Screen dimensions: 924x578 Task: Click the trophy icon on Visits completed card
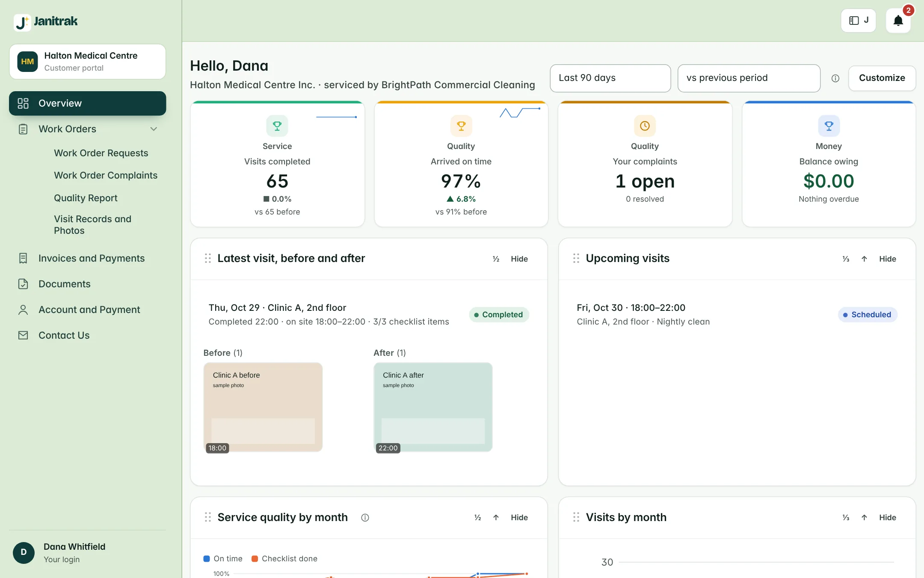pyautogui.click(x=277, y=126)
